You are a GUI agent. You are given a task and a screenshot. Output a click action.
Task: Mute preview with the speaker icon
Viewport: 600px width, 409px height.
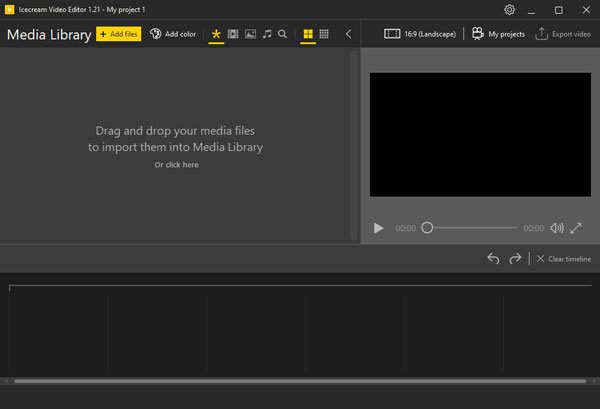coord(557,228)
